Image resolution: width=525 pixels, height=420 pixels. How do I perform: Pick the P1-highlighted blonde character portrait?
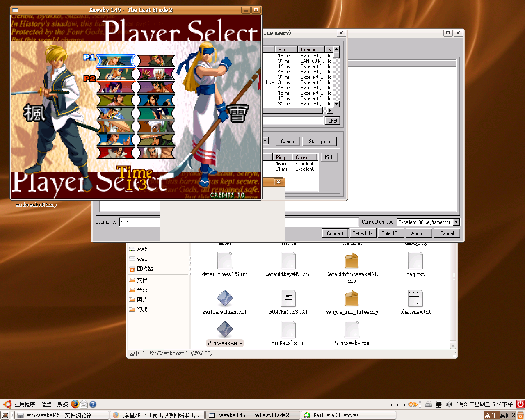pyautogui.click(x=116, y=61)
